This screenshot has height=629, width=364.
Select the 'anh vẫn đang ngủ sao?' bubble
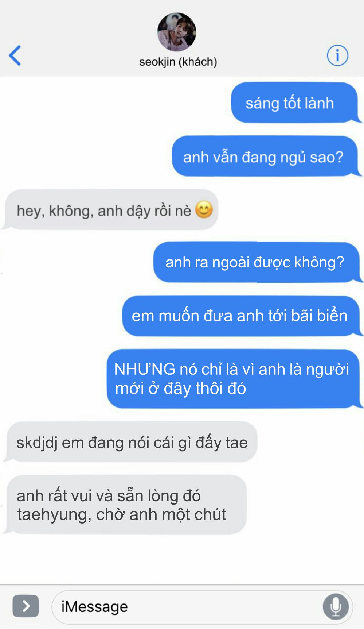click(x=266, y=157)
